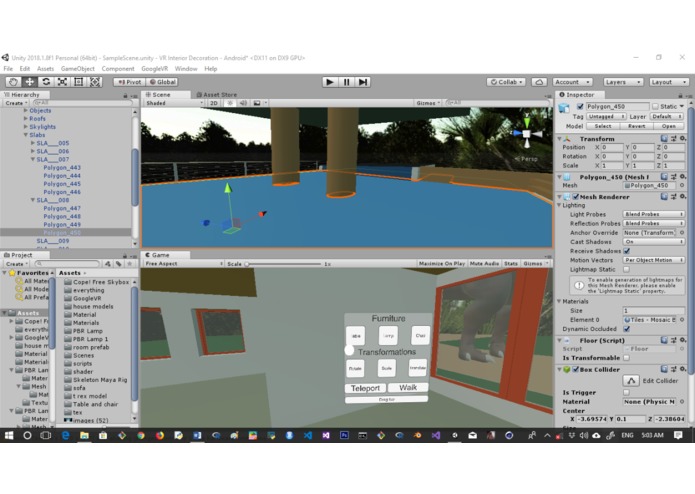Click the scene orientation gizmo
Image resolution: width=695 pixels, height=494 pixels.
(x=526, y=133)
